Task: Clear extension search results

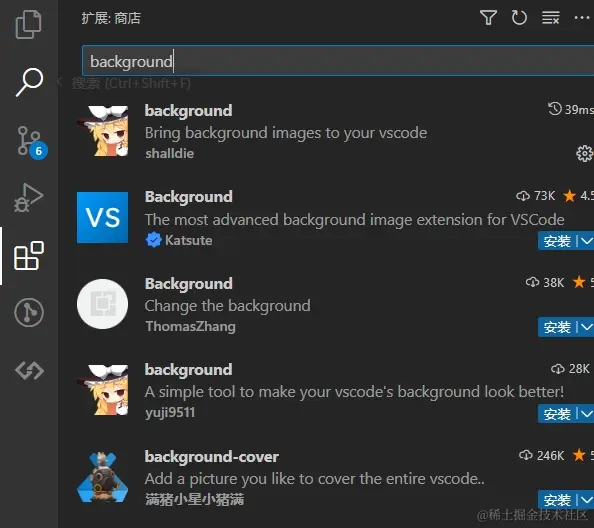Action: (550, 18)
